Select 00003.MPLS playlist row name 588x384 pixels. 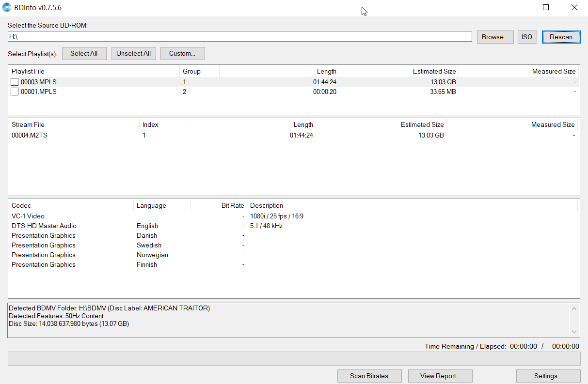(38, 82)
